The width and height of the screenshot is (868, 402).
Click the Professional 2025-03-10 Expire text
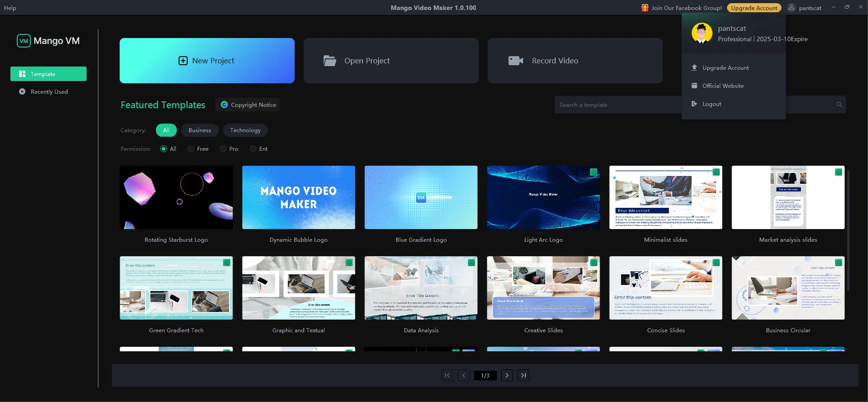click(x=762, y=39)
